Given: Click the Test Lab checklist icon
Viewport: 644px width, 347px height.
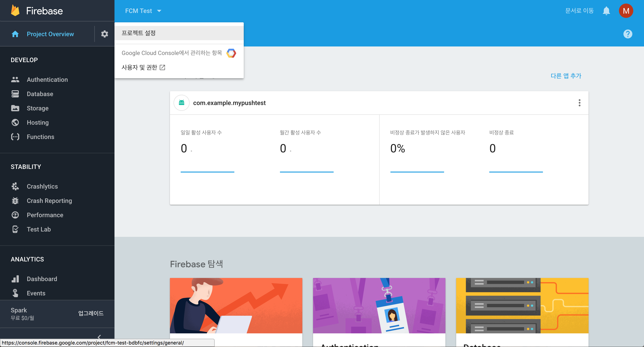Looking at the screenshot, I should coord(15,229).
